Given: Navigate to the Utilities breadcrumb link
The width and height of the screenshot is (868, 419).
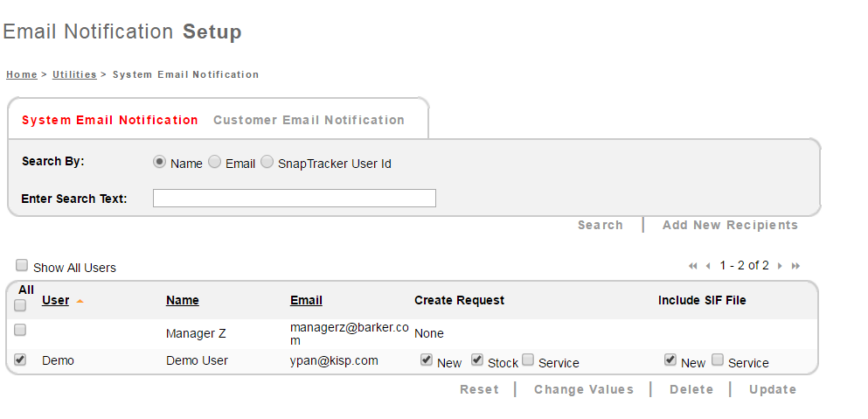Looking at the screenshot, I should 74,74.
